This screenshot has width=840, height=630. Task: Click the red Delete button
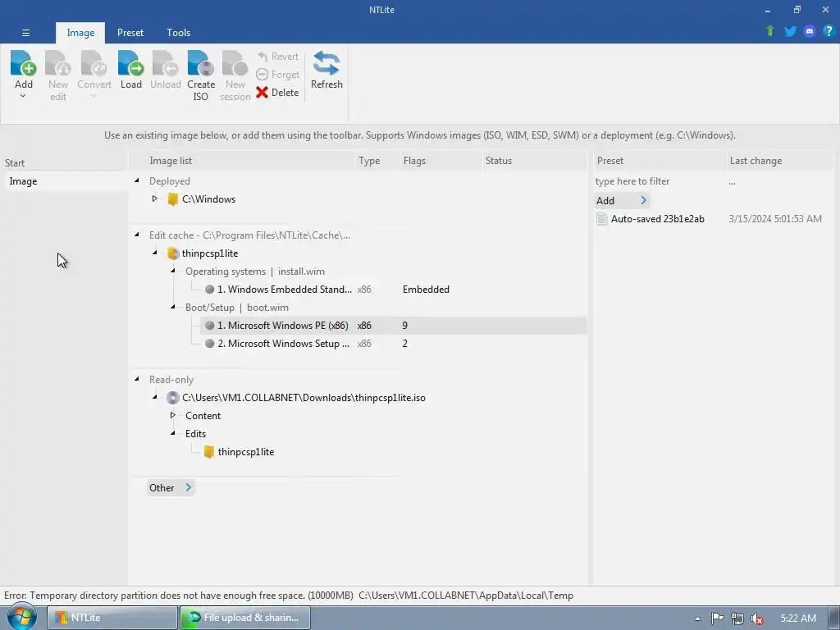(x=277, y=93)
